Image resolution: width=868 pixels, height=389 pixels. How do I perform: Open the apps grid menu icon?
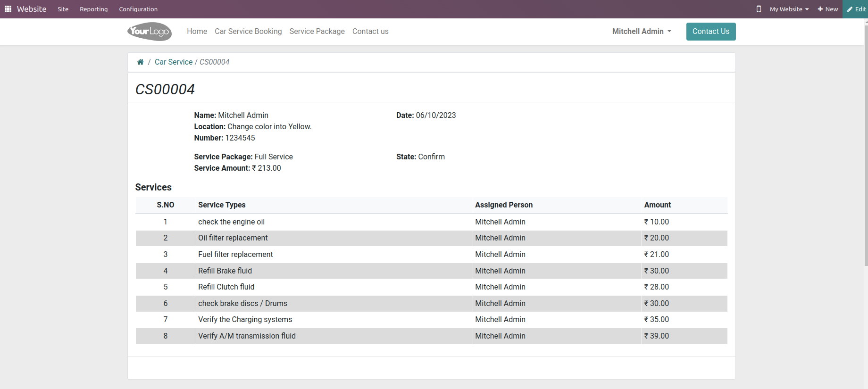8,9
